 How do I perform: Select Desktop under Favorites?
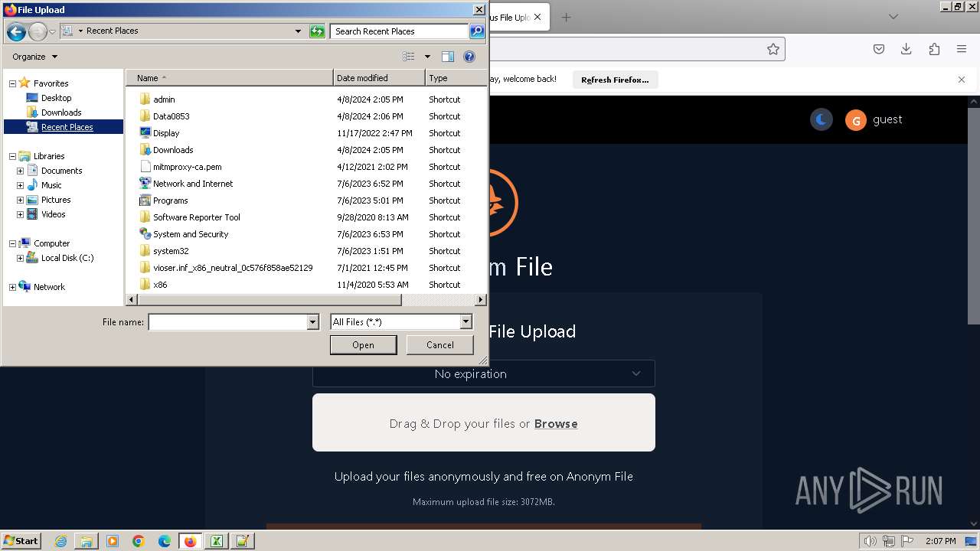[x=56, y=98]
